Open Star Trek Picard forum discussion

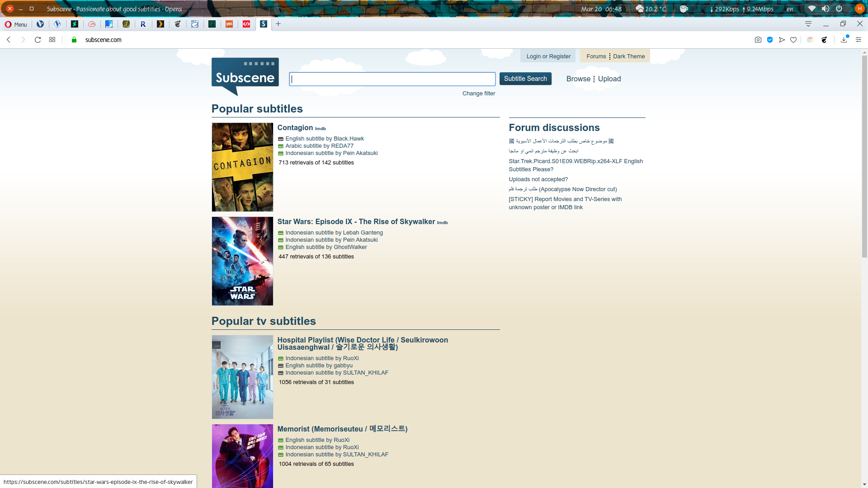coord(576,165)
